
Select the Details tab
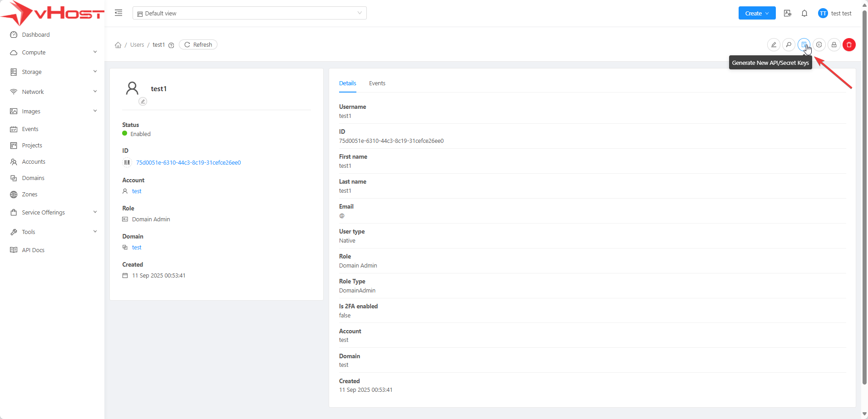pyautogui.click(x=347, y=83)
